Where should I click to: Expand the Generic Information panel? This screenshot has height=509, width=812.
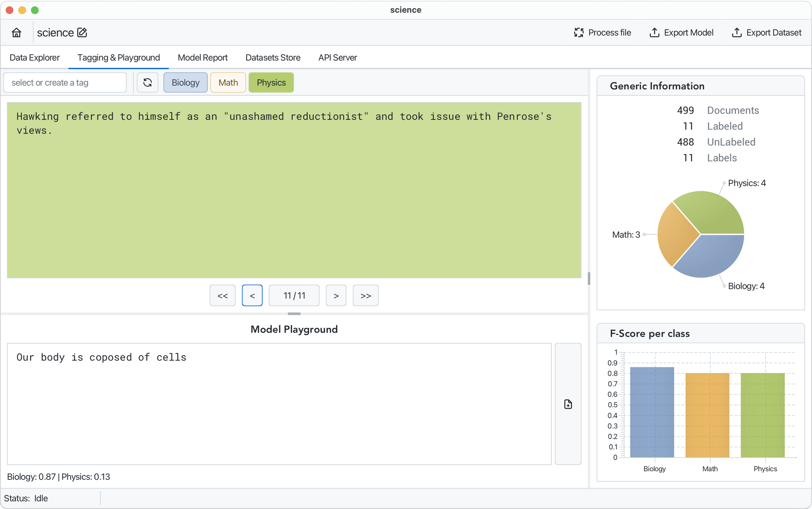tap(657, 86)
